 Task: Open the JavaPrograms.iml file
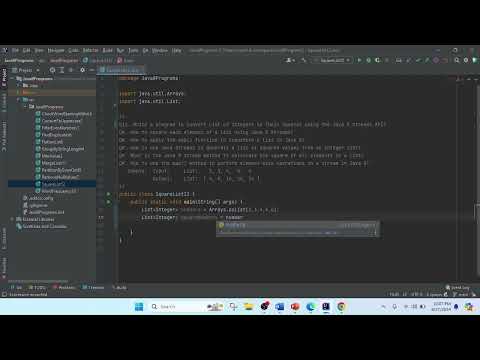point(44,212)
